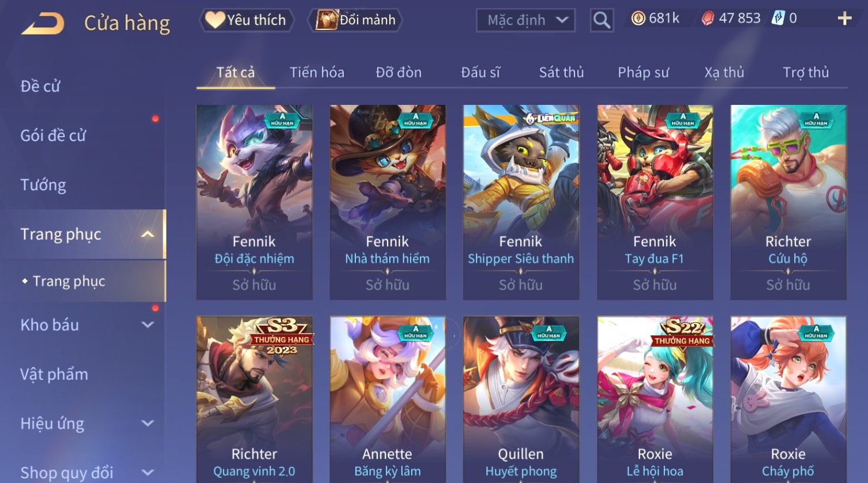Open Đổi mảnh chest exchange
Viewport: 868px width, 483px height.
(x=355, y=20)
